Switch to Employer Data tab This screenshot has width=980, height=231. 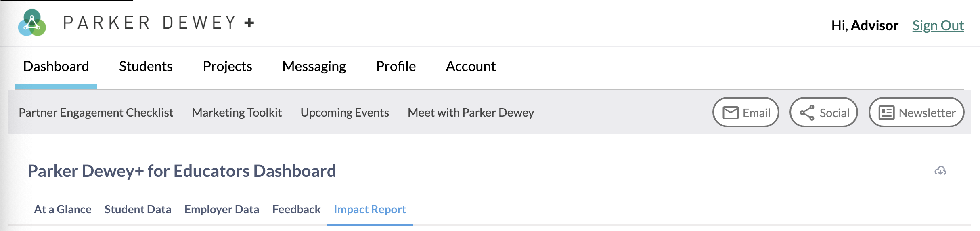(222, 209)
